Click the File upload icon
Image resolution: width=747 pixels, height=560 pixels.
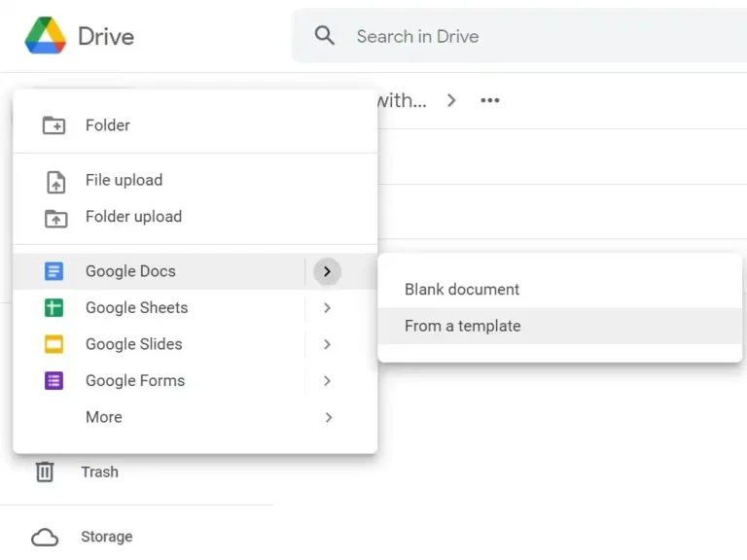coord(55,182)
